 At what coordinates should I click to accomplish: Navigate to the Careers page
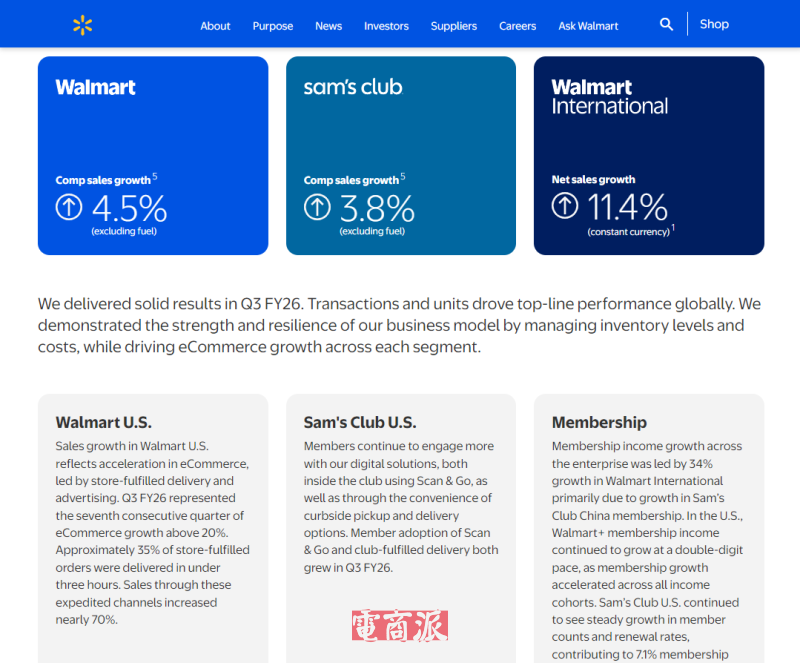518,26
